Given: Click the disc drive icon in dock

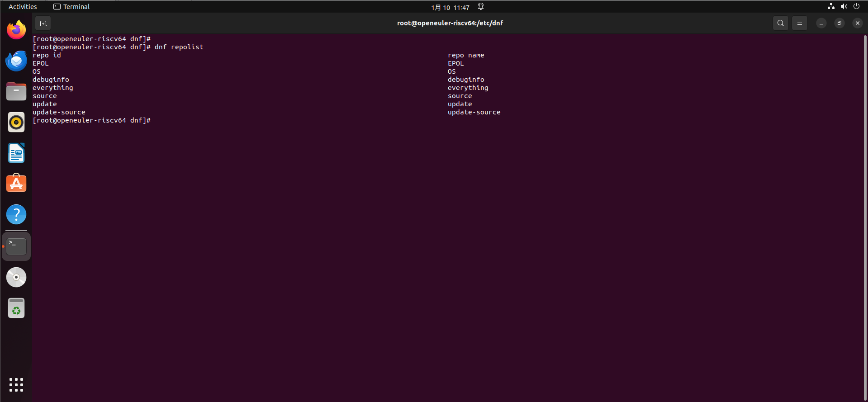Looking at the screenshot, I should click(x=16, y=277).
